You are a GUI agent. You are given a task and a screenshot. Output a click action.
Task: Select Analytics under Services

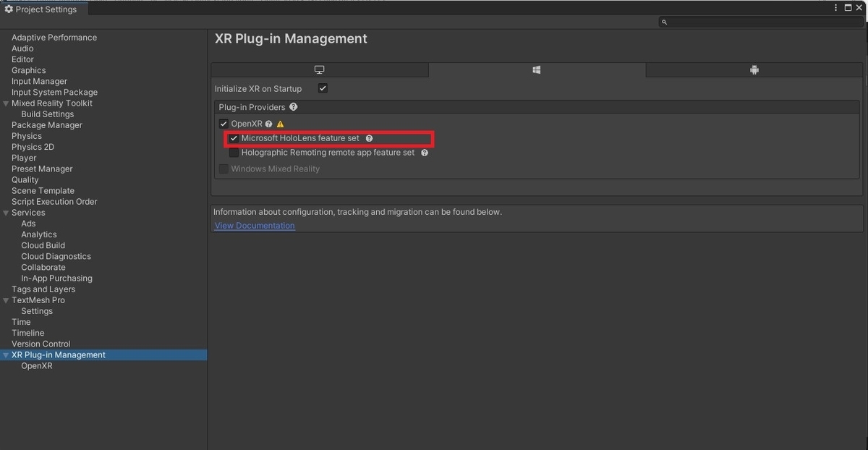point(39,234)
